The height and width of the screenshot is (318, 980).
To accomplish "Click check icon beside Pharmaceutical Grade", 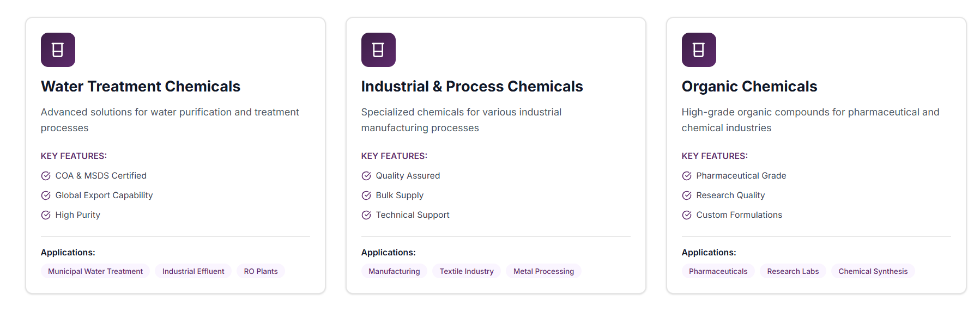I will click(687, 176).
